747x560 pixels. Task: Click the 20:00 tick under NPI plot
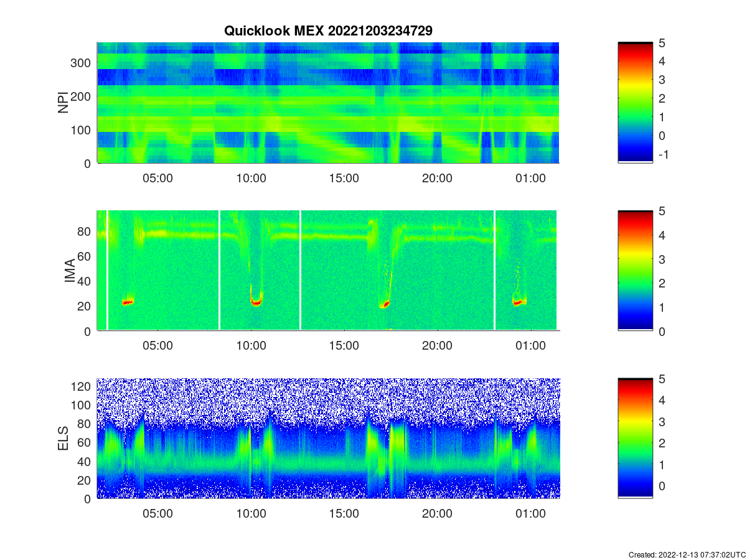437,177
